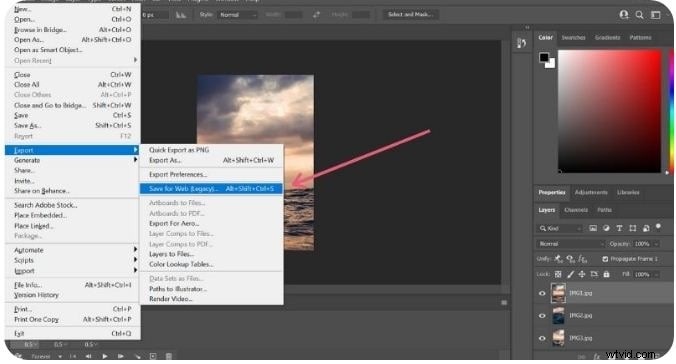Open the History panel icon in the side dock
The width and height of the screenshot is (676, 364).
522,43
